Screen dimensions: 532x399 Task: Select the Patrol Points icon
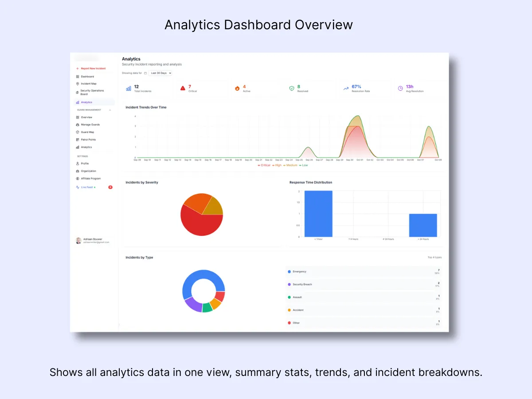pyautogui.click(x=78, y=140)
